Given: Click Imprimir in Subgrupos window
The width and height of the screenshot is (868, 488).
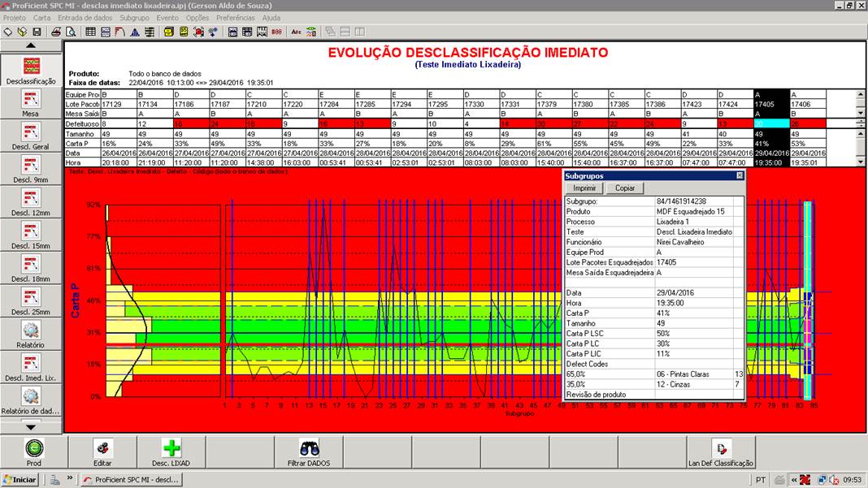Looking at the screenshot, I should pyautogui.click(x=584, y=188).
